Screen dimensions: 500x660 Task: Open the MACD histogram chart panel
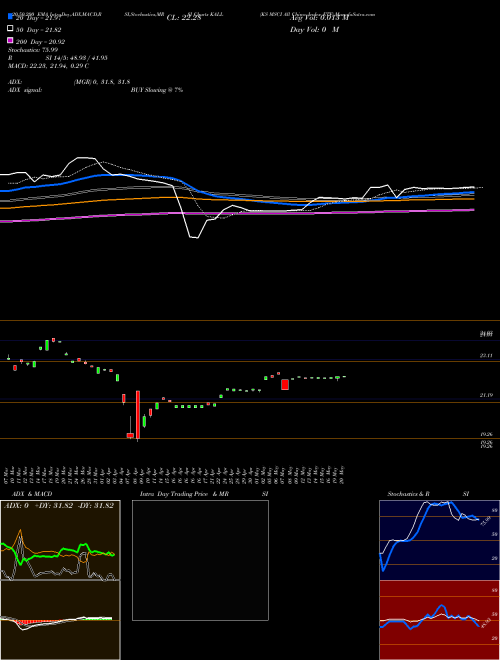60,620
